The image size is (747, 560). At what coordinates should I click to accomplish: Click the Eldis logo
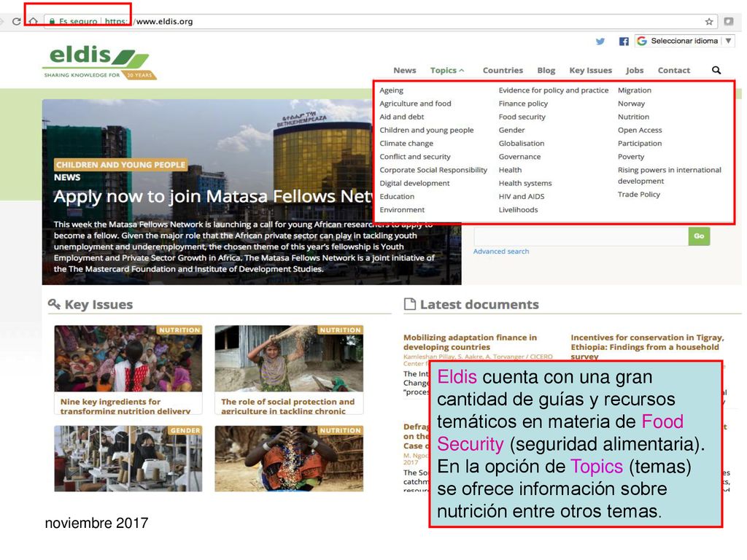coord(99,62)
